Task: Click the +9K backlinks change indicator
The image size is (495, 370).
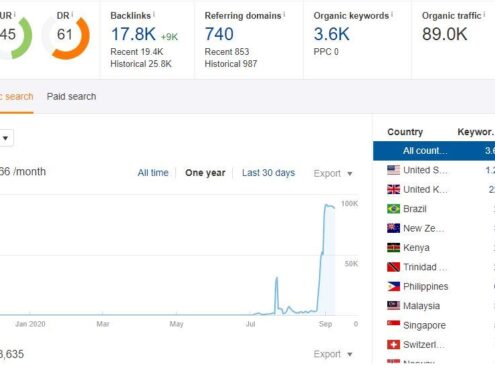Action: point(169,37)
